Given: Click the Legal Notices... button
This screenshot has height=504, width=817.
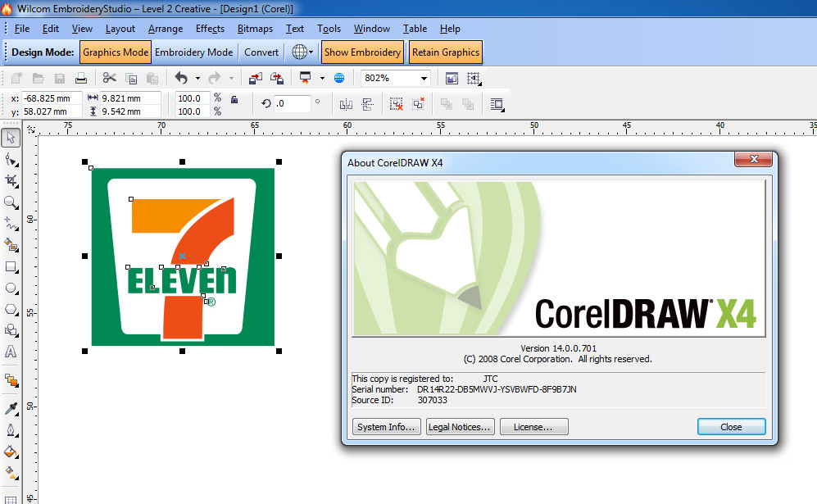Looking at the screenshot, I should [460, 427].
